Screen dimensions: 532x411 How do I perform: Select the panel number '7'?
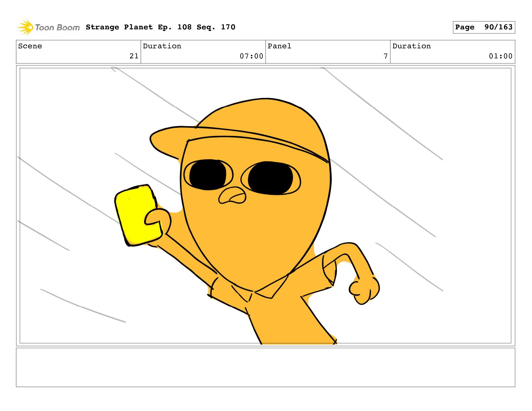[386, 56]
